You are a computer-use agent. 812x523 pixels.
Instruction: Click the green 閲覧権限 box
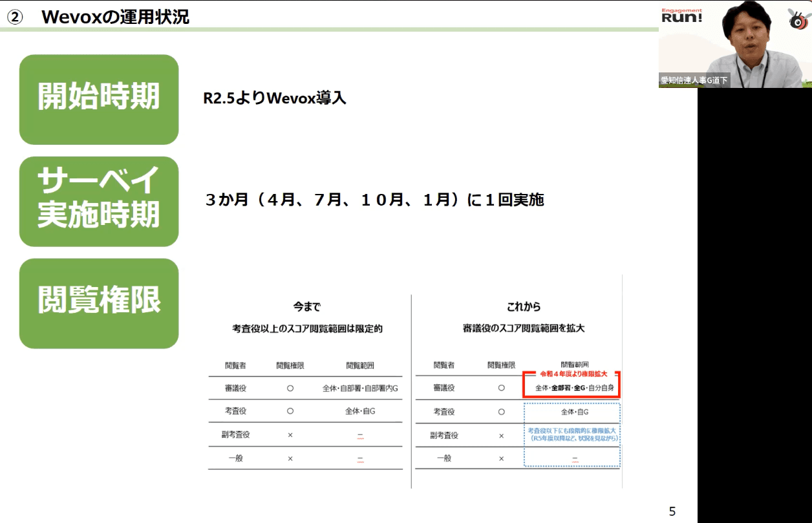tap(99, 303)
